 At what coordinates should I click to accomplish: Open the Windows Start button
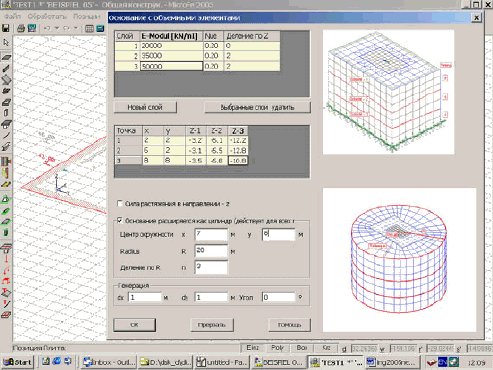[18, 362]
